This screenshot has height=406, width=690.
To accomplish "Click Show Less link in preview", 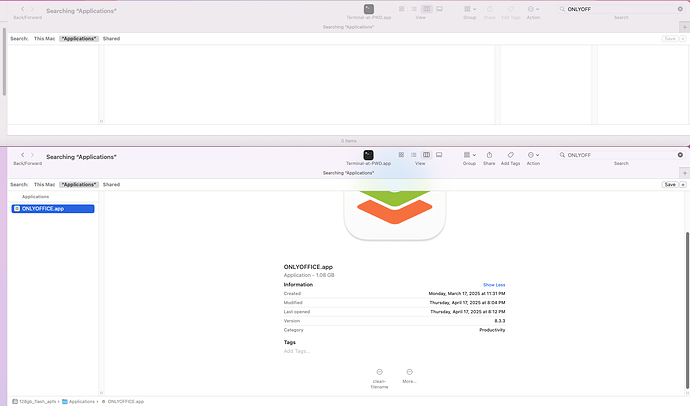I will 494,285.
